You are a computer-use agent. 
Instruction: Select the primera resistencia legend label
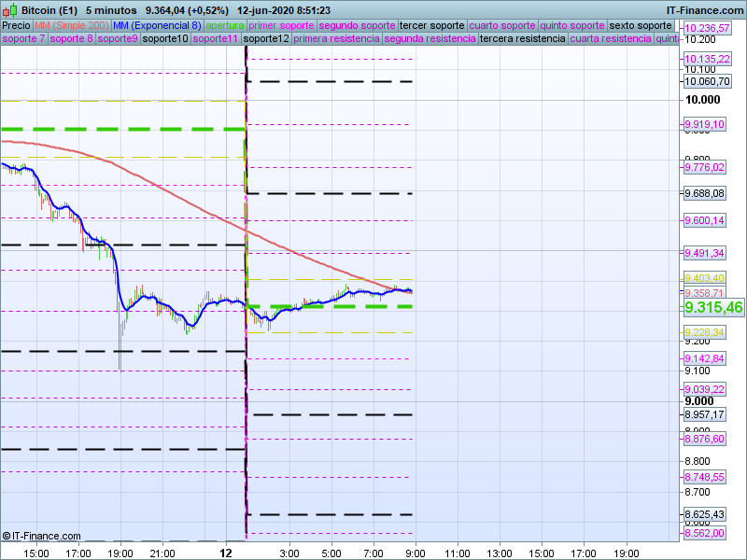336,39
